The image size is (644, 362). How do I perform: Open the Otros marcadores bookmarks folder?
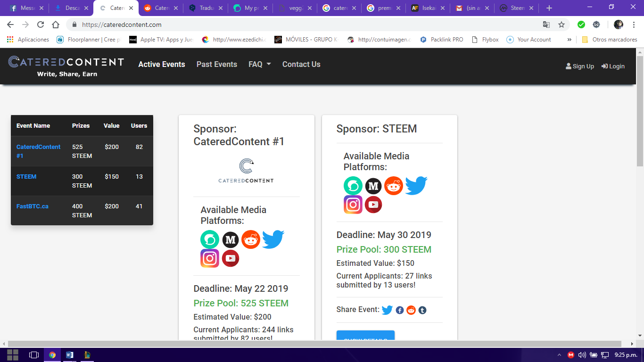(609, 40)
